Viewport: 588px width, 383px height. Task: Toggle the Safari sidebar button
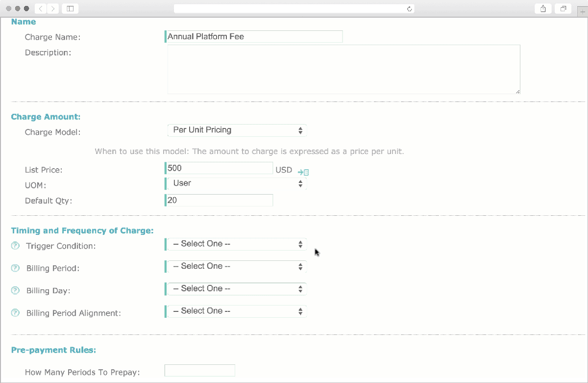tap(70, 8)
